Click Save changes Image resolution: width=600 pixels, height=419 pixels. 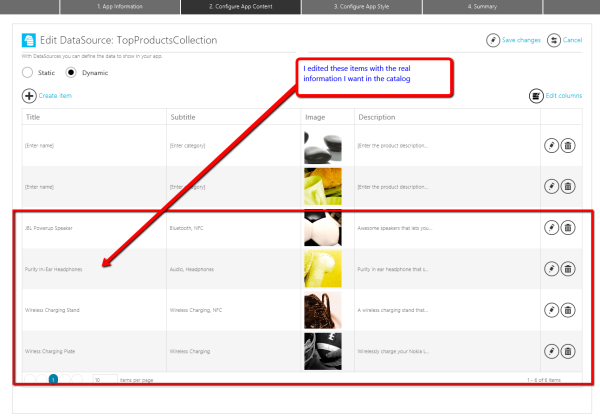pyautogui.click(x=513, y=40)
